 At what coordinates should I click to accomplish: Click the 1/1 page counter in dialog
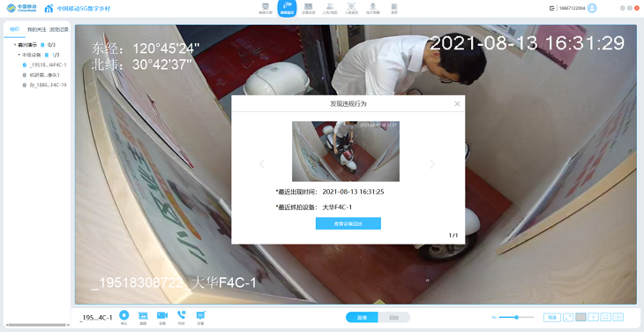[x=453, y=236]
